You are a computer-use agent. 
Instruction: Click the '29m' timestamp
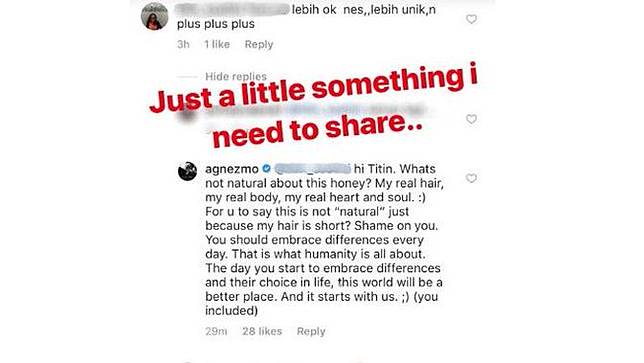(216, 331)
